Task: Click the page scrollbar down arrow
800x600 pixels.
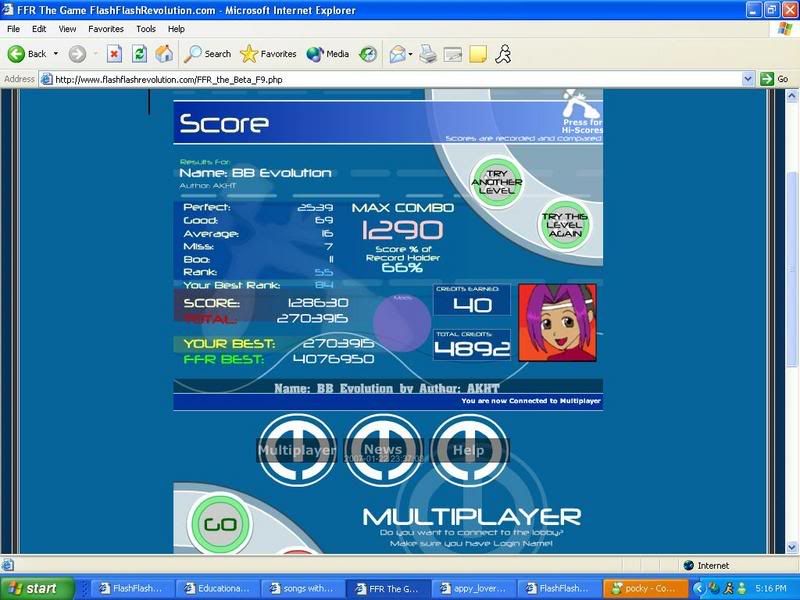Action: (x=791, y=548)
